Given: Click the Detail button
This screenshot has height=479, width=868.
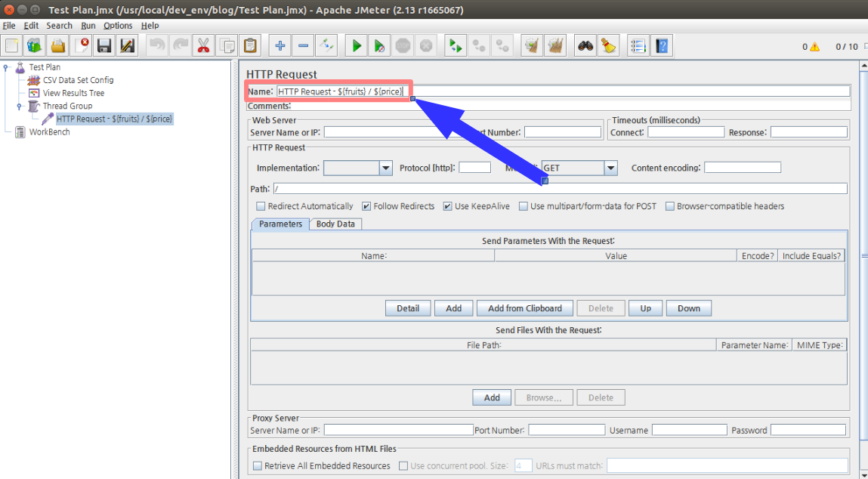Looking at the screenshot, I should [408, 308].
